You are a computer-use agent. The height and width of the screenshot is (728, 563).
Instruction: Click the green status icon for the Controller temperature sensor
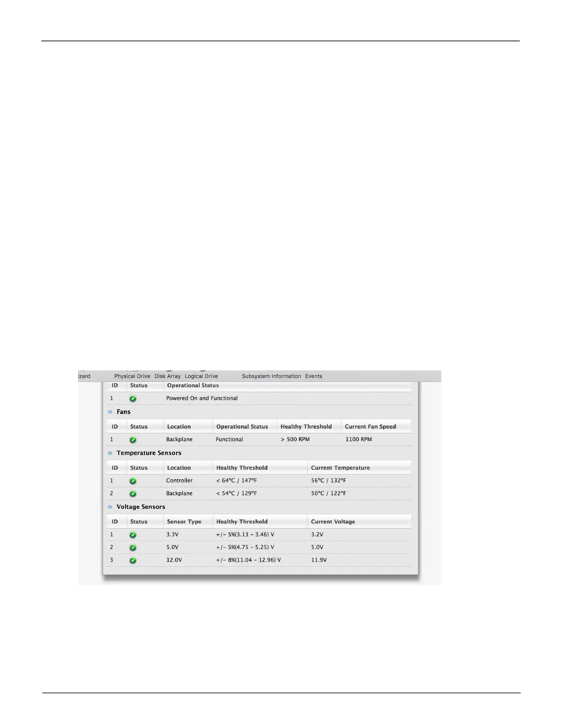133,481
